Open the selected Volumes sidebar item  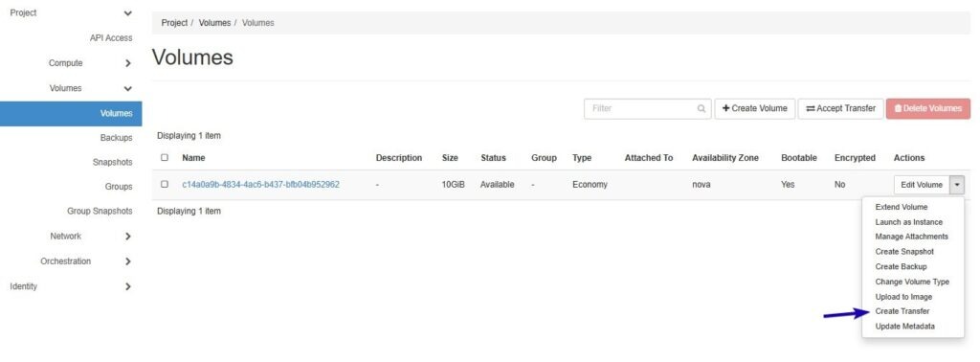coord(71,114)
